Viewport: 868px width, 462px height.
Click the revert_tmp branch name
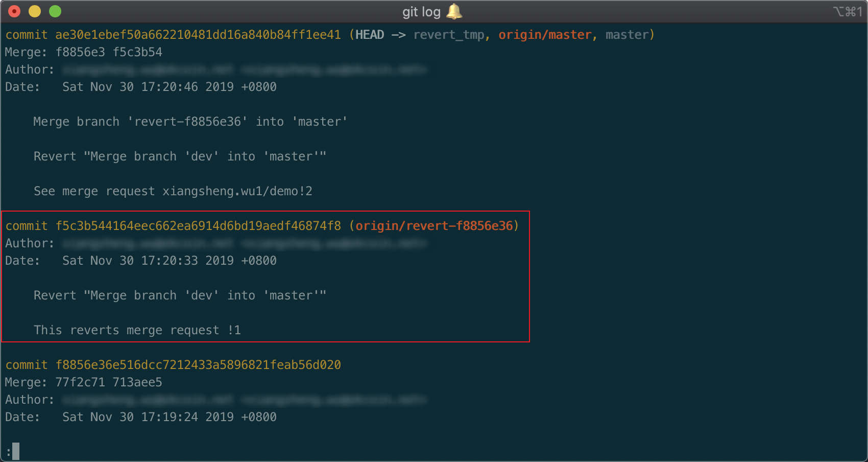pyautogui.click(x=449, y=35)
